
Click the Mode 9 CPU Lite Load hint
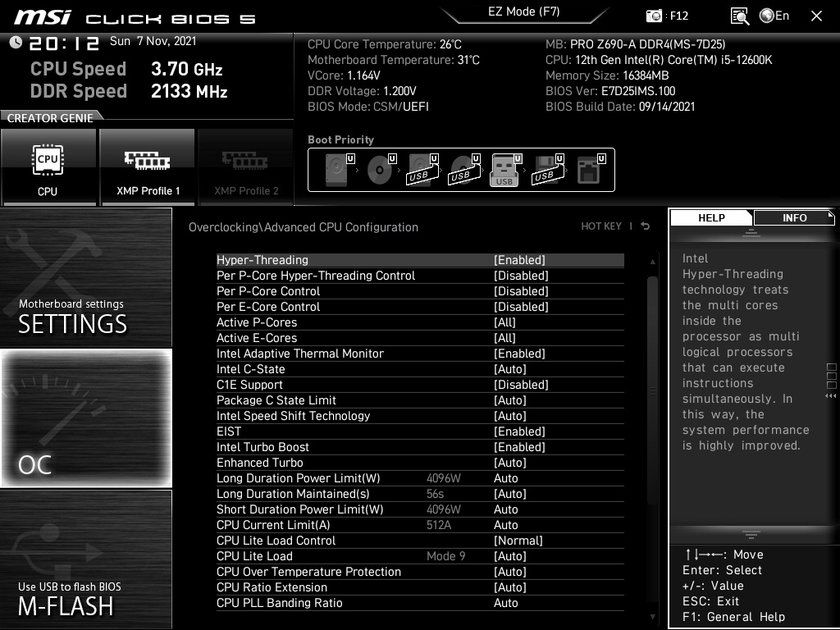(x=445, y=556)
